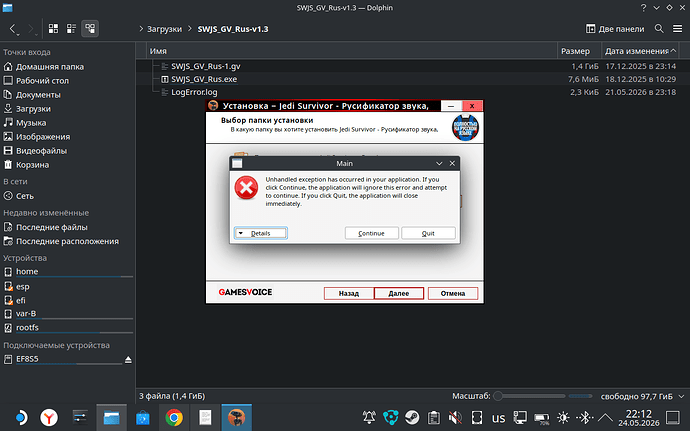Enable split view via Две панели

coord(615,29)
